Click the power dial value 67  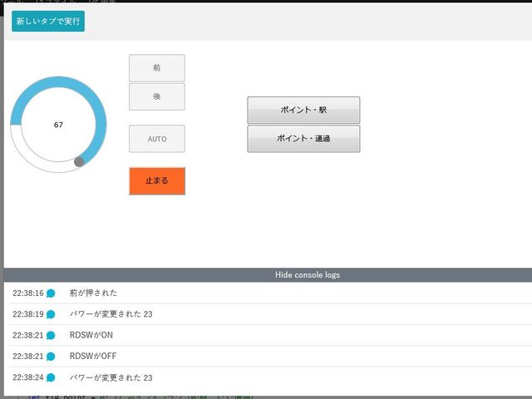pyautogui.click(x=58, y=125)
